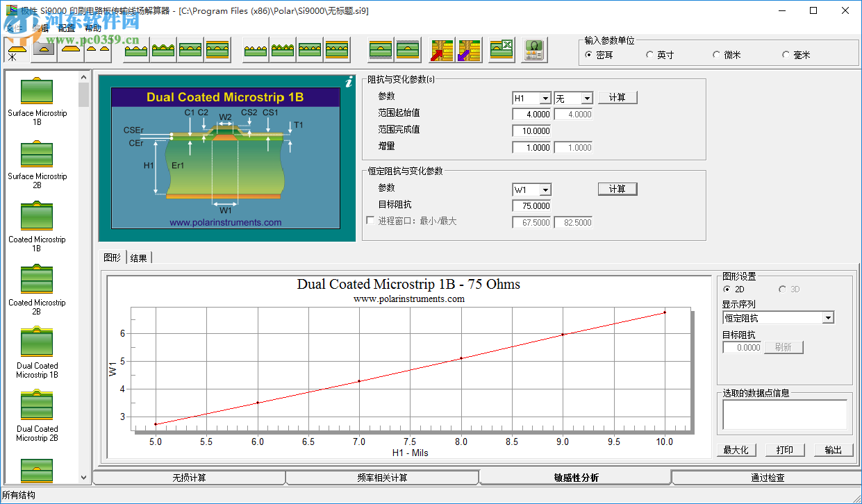The width and height of the screenshot is (862, 504).
Task: Select the purple arrow layer-stack toolbar icon
Action: coord(470,49)
